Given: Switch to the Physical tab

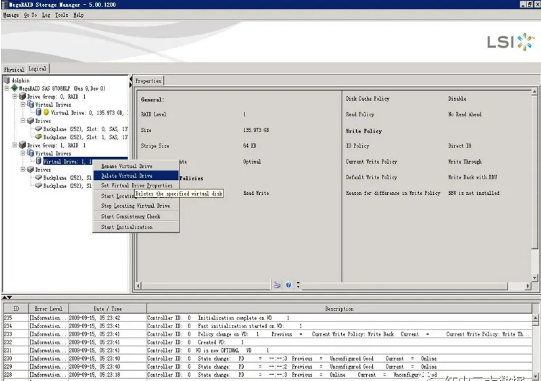Looking at the screenshot, I should 14,69.
